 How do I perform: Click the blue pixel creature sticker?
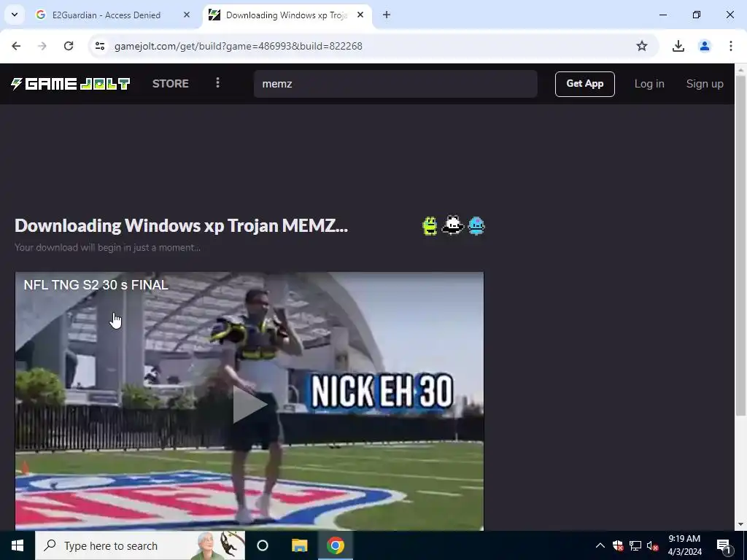476,226
